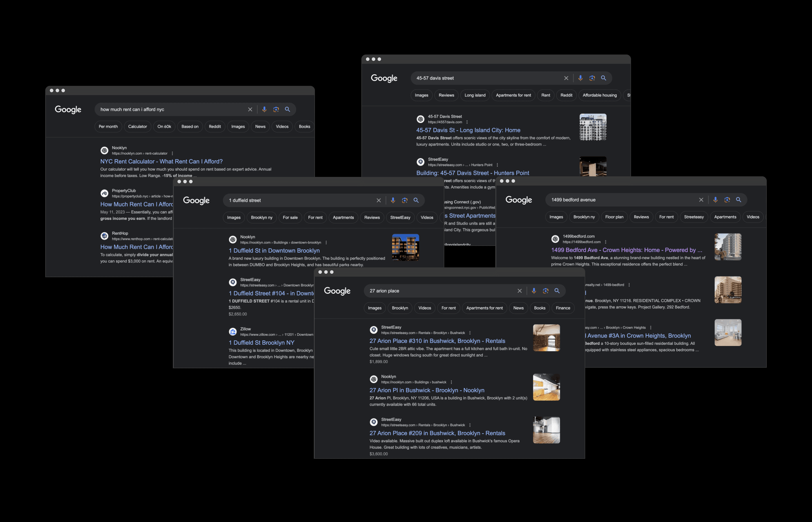Viewport: 812px width, 522px height.
Task: Open three-dot menu for Crown Heights breadcrumb result
Action: 651,328
